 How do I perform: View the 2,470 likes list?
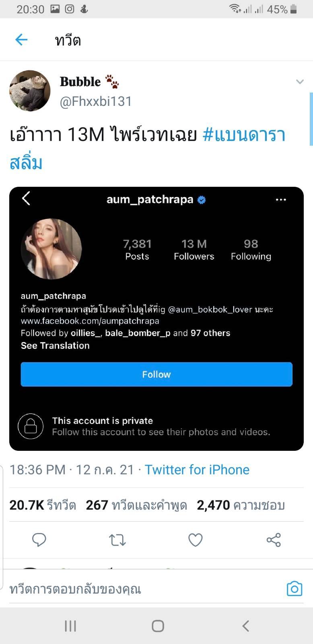(x=241, y=505)
